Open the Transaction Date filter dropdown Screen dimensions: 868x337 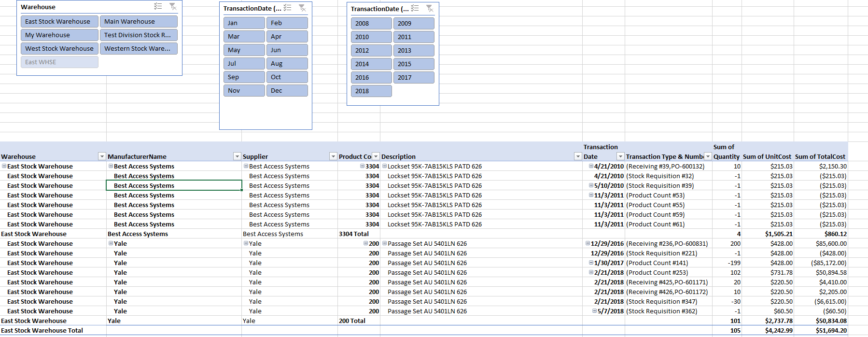[x=621, y=156]
